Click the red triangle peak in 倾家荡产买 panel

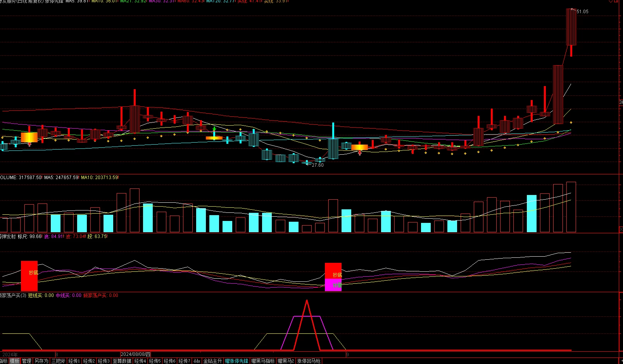point(307,325)
